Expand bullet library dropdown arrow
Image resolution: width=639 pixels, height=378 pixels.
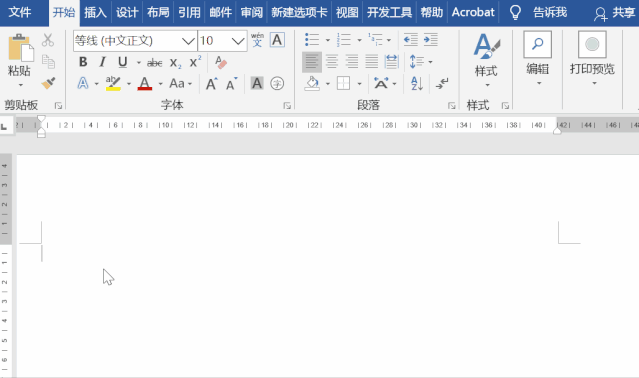click(327, 40)
